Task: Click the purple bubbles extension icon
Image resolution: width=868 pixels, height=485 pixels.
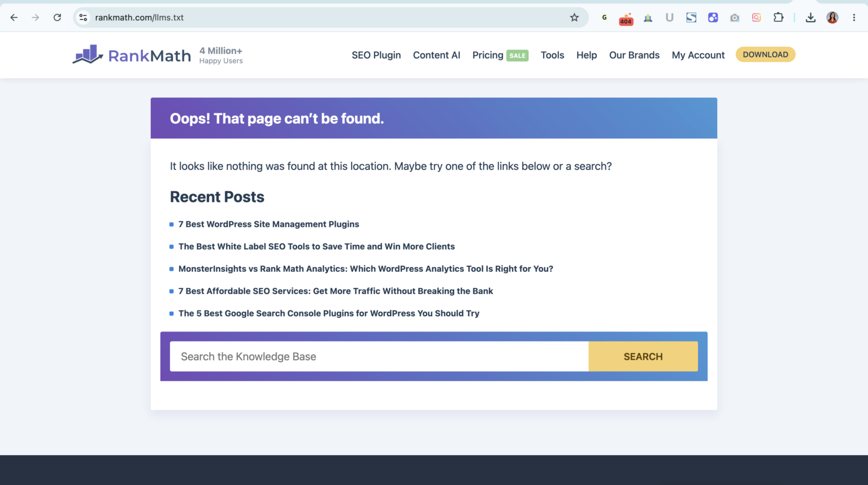Action: pyautogui.click(x=713, y=18)
